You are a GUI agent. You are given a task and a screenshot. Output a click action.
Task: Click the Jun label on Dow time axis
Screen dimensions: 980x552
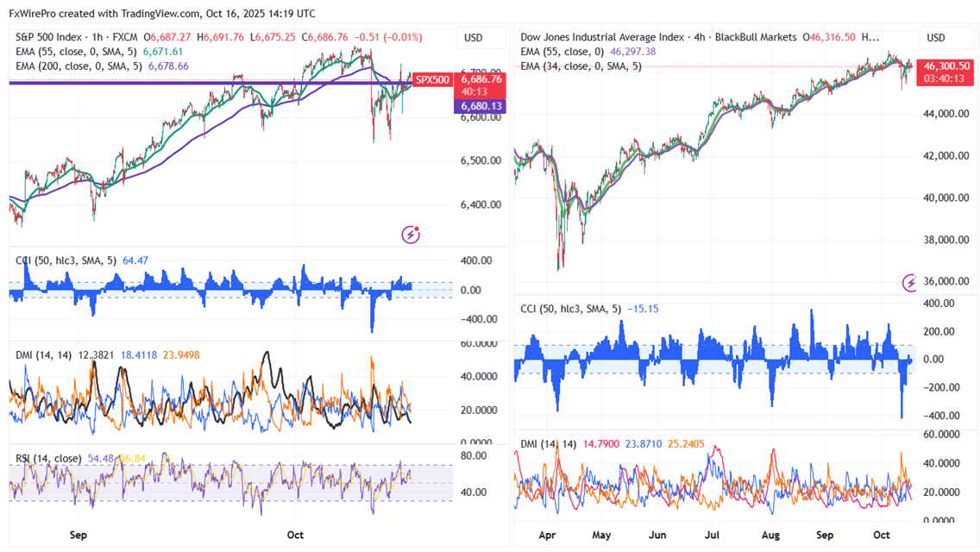[x=656, y=535]
